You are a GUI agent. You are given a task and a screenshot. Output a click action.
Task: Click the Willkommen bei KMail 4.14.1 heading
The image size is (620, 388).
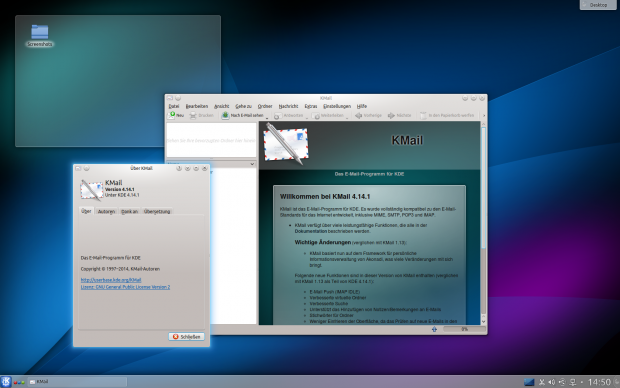(x=325, y=197)
